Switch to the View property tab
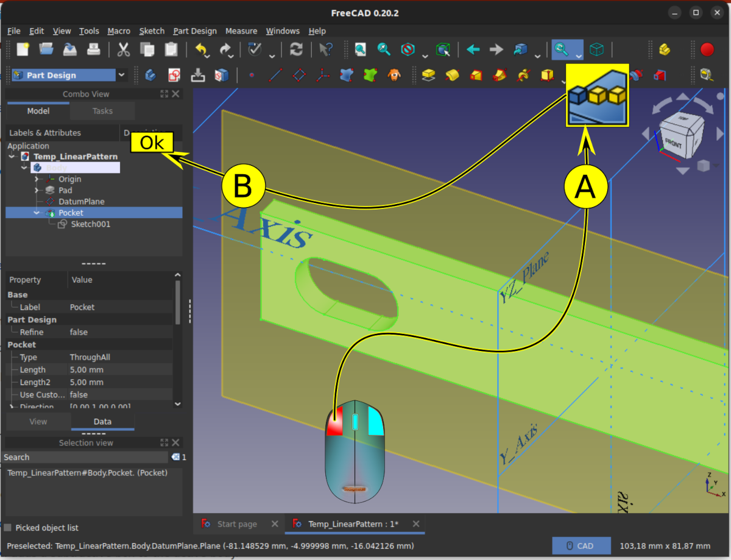The height and width of the screenshot is (560, 731). pyautogui.click(x=38, y=422)
